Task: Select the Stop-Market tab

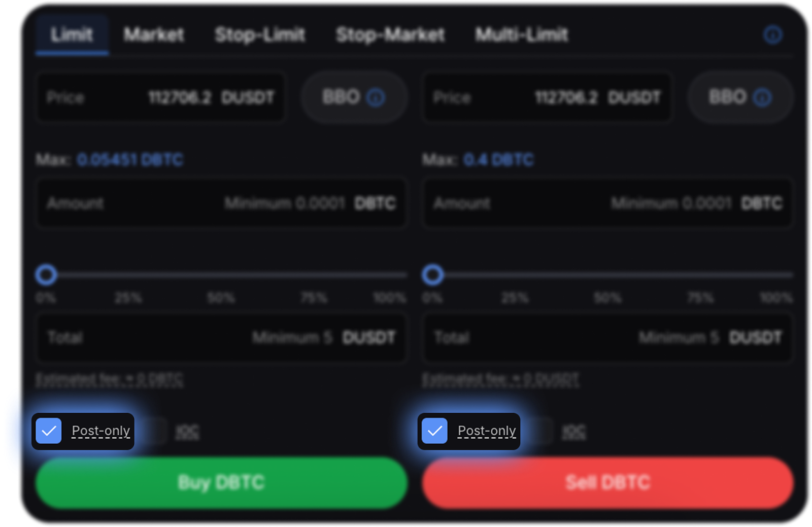Action: [390, 34]
